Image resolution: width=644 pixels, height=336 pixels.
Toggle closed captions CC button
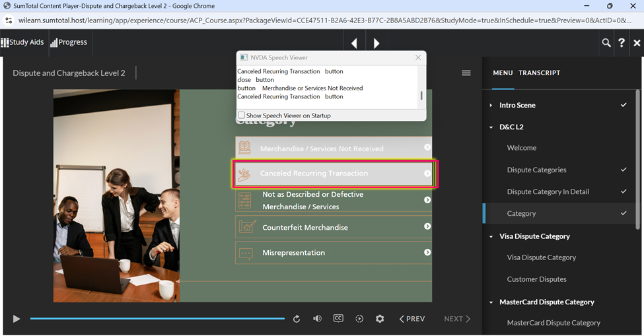pos(338,318)
